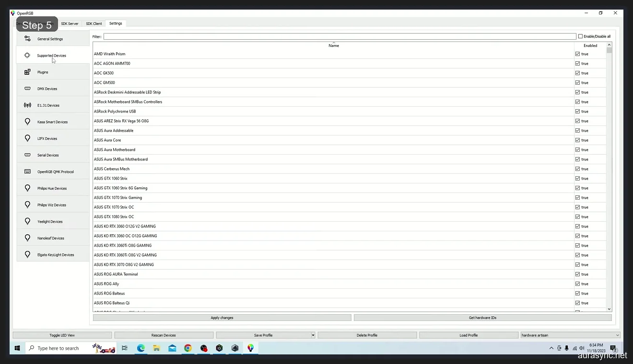Click inside the Filter text field
Viewport: 633px width, 364px height.
(x=336, y=36)
